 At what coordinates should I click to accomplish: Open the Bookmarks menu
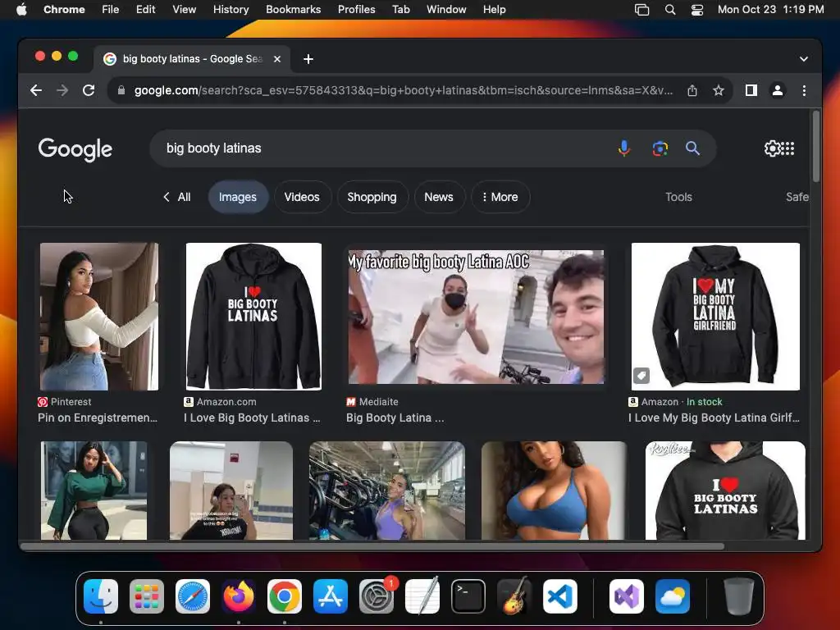pyautogui.click(x=293, y=10)
